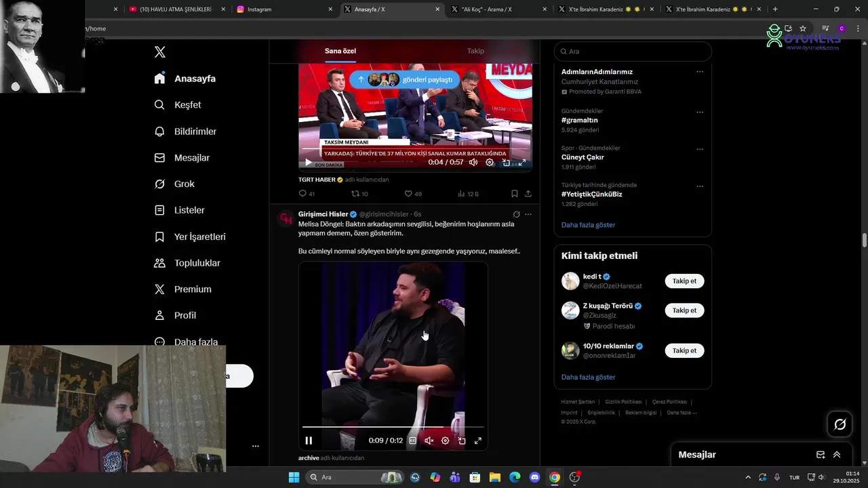868x488 pixels.
Task: Seek the Melisa Döngel video progress bar
Action: coord(393,427)
